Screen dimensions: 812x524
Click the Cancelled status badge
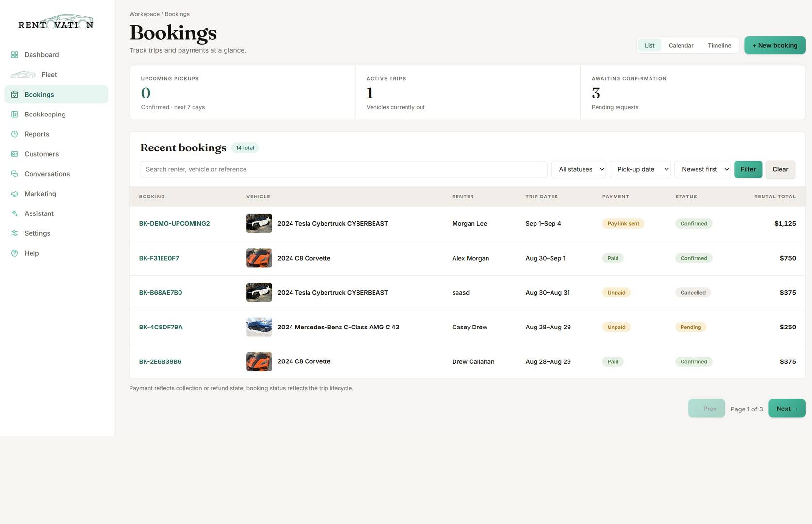(693, 293)
